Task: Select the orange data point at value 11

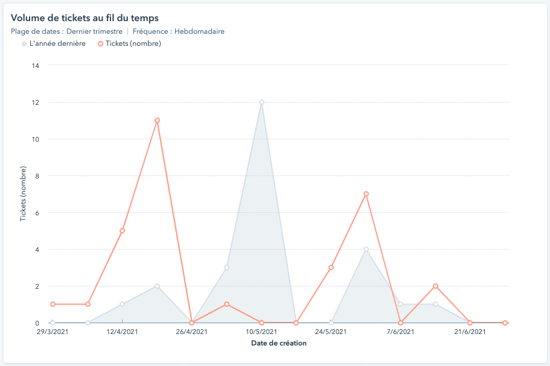Action: click(x=157, y=120)
